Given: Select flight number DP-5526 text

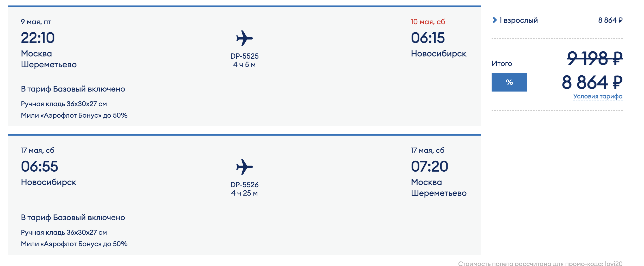Looking at the screenshot, I should point(244,185).
